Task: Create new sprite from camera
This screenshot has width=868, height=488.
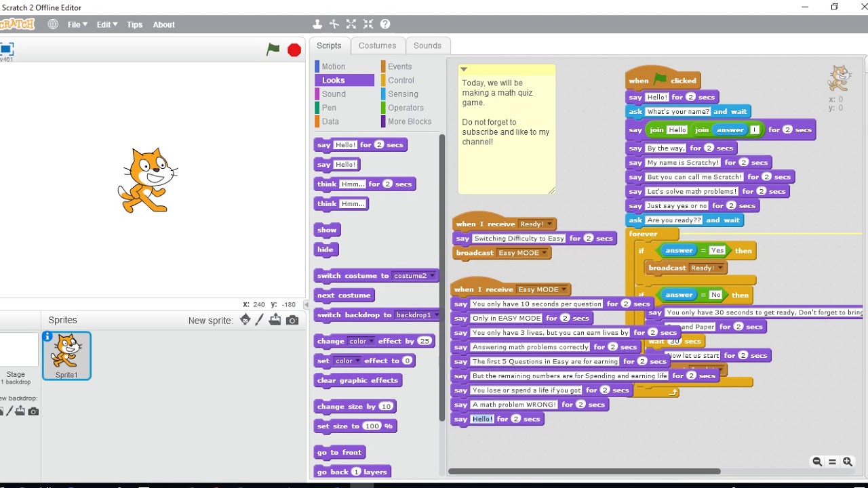Action: [x=292, y=320]
